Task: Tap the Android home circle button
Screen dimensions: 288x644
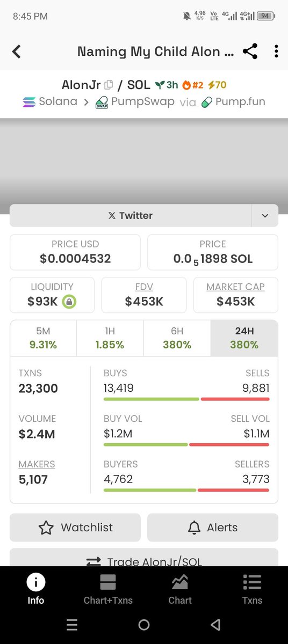Action: click(143, 625)
